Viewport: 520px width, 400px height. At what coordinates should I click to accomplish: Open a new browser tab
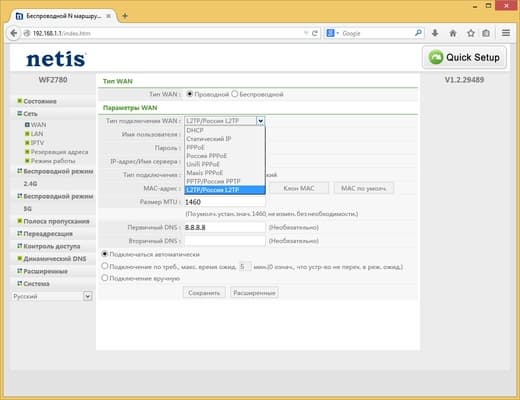pyautogui.click(x=125, y=16)
